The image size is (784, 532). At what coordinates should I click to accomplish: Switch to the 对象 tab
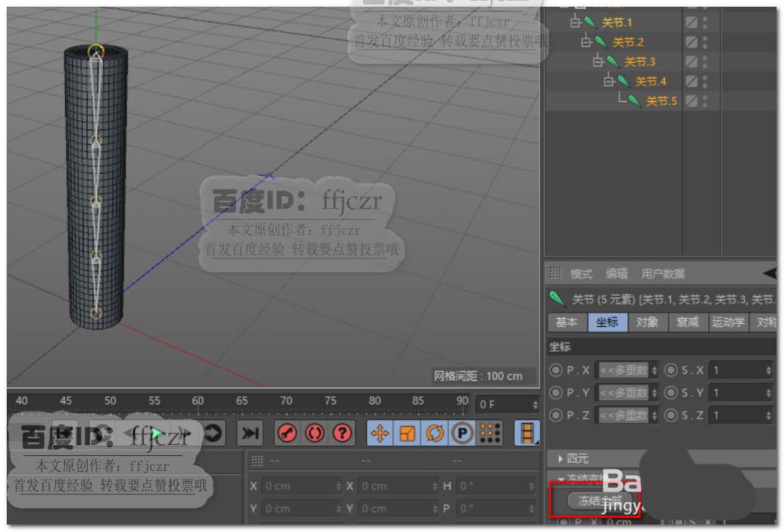click(647, 322)
